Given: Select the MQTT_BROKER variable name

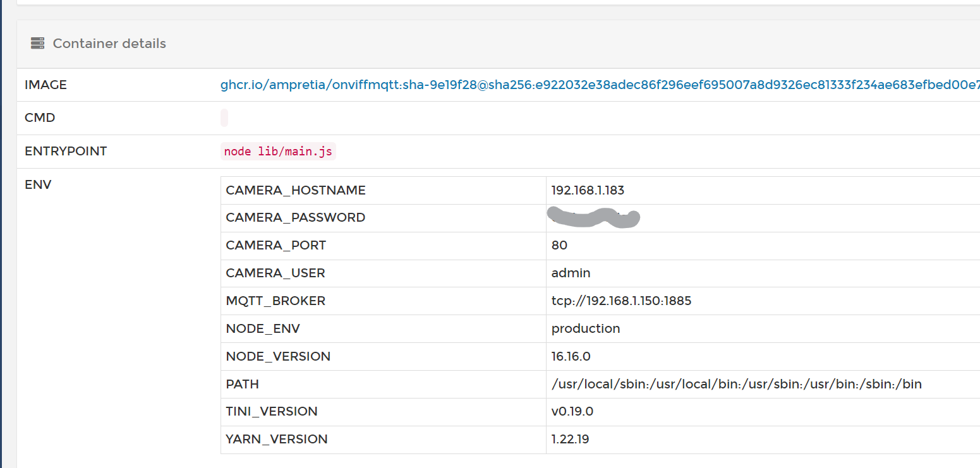Looking at the screenshot, I should pos(275,301).
